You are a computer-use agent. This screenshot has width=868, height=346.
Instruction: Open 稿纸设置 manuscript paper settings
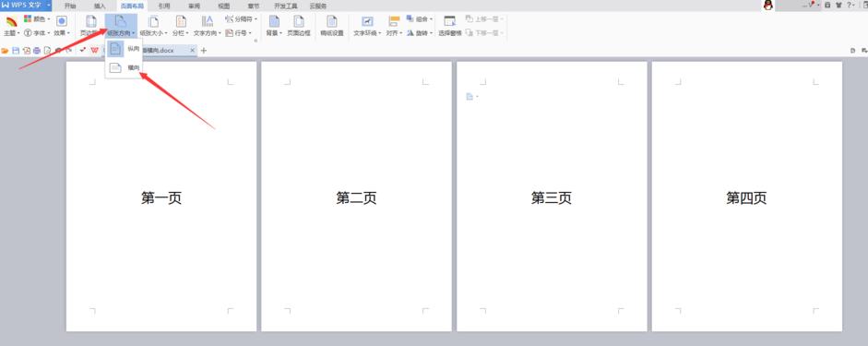pyautogui.click(x=332, y=26)
